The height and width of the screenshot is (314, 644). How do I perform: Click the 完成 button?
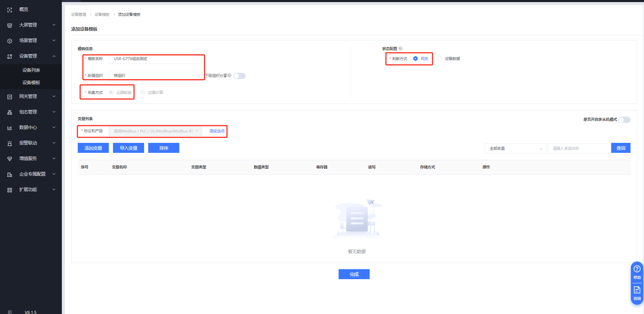click(x=354, y=274)
